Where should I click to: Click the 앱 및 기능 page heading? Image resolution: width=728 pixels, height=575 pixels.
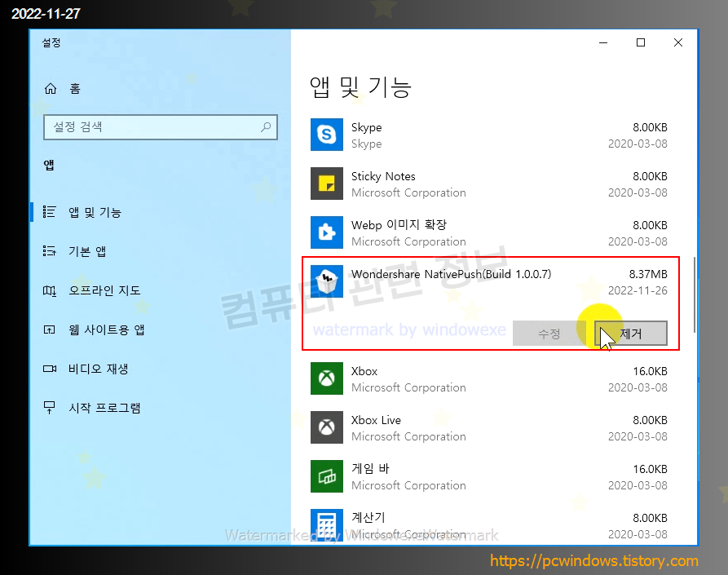point(360,86)
